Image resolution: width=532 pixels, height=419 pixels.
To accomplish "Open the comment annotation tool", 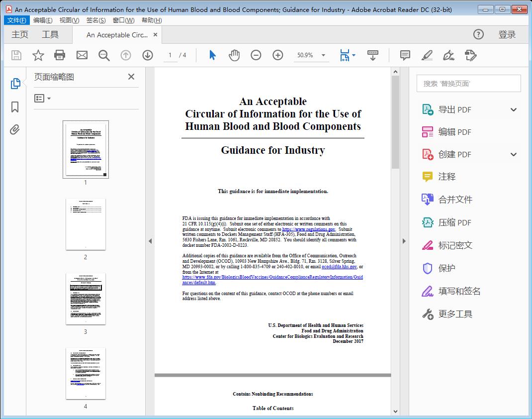I will click(405, 55).
